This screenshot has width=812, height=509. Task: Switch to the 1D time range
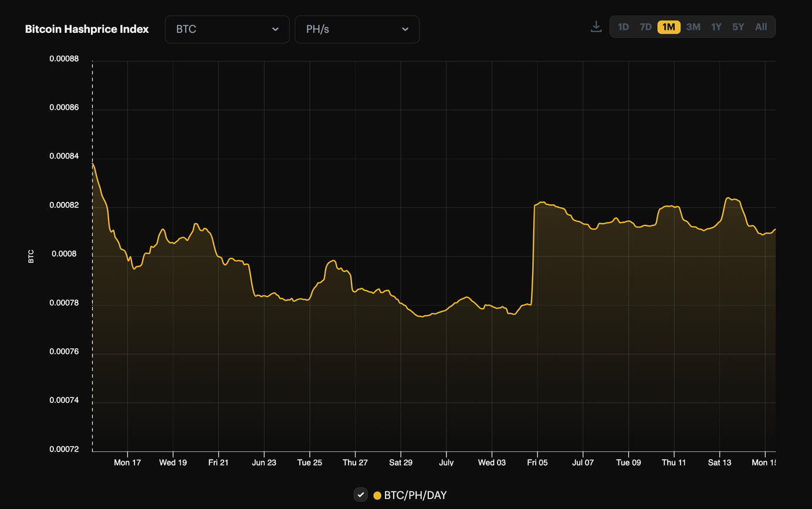coord(623,26)
